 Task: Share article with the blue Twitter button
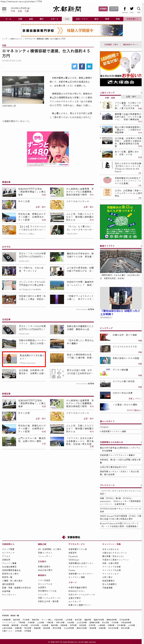click(75, 66)
